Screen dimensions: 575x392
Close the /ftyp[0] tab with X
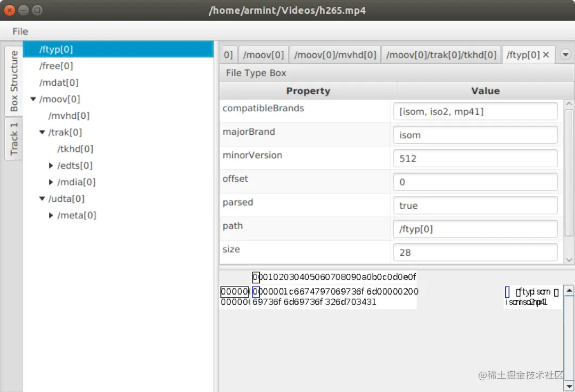tap(546, 55)
